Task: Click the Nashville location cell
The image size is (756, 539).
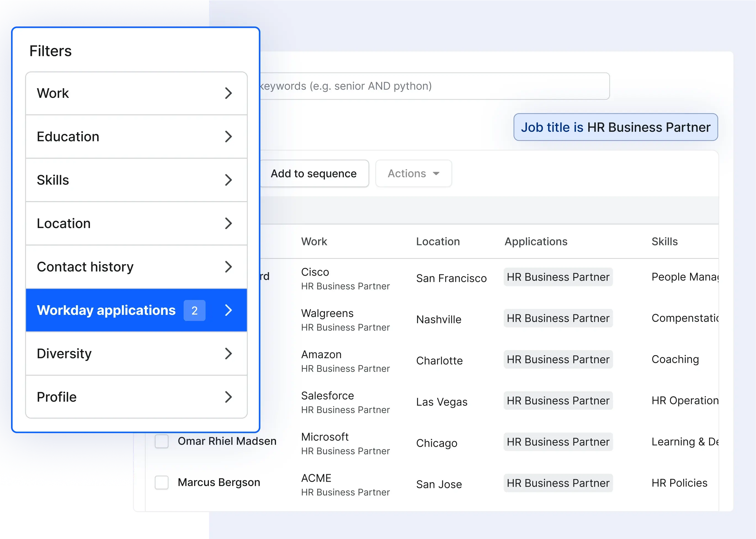Action: pos(439,319)
